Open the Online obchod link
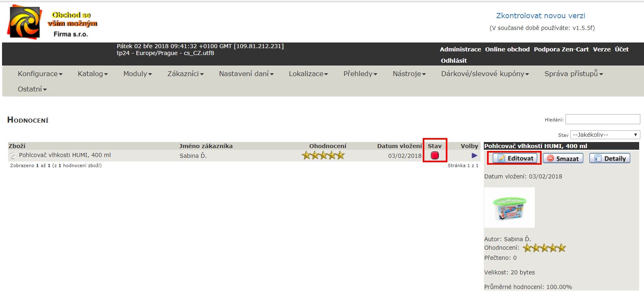644x295 pixels. coord(507,49)
